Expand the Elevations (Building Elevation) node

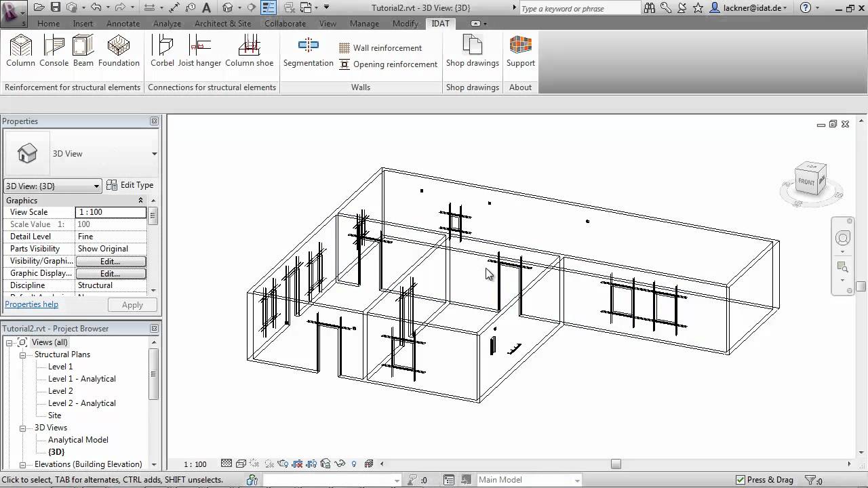(22, 464)
